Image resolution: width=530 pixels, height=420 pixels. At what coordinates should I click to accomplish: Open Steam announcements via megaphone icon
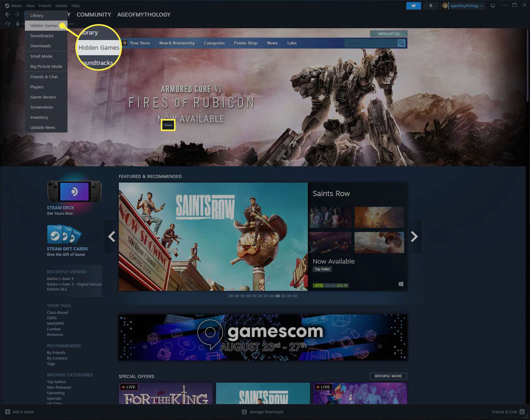tap(413, 6)
